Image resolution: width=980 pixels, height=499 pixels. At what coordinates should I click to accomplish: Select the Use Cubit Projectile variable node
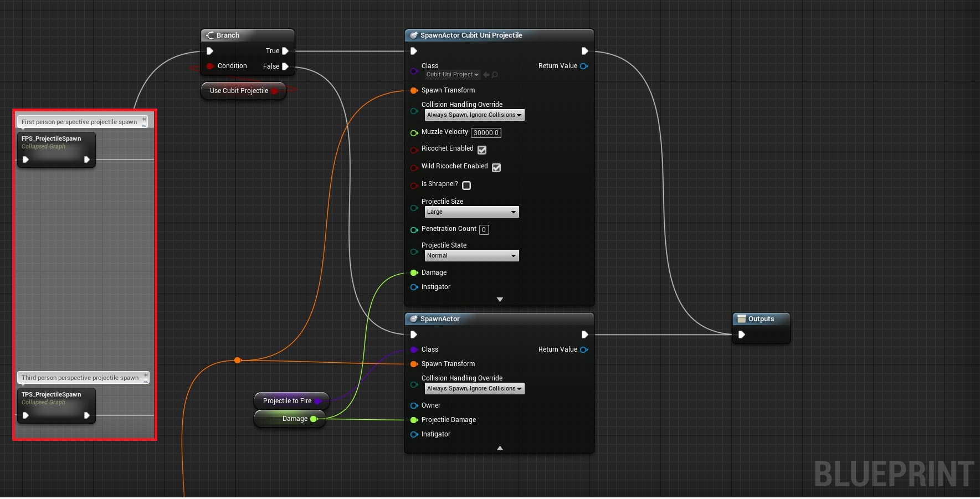click(x=239, y=91)
